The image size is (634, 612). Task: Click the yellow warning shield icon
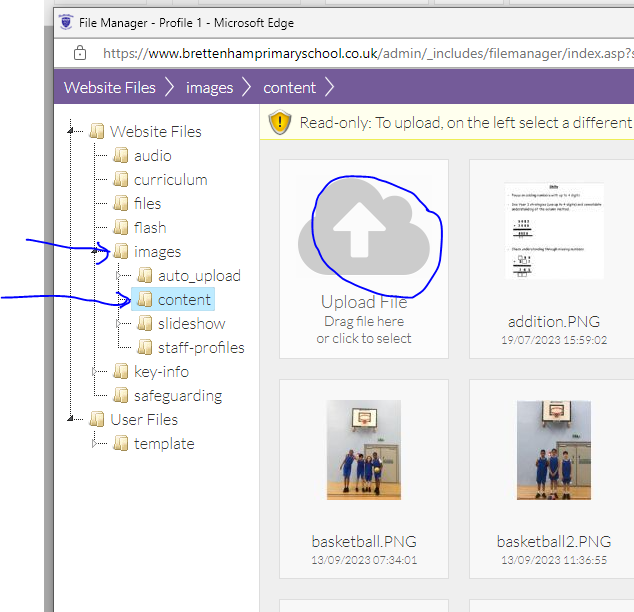280,122
